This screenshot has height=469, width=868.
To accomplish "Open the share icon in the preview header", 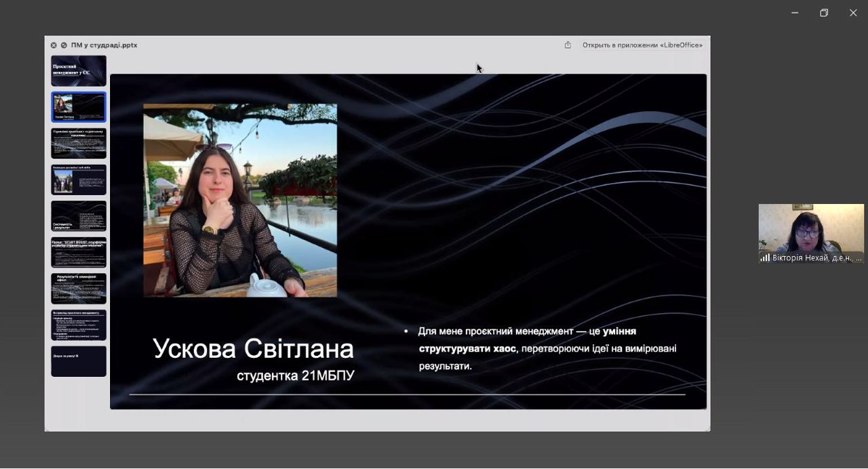I will click(568, 45).
